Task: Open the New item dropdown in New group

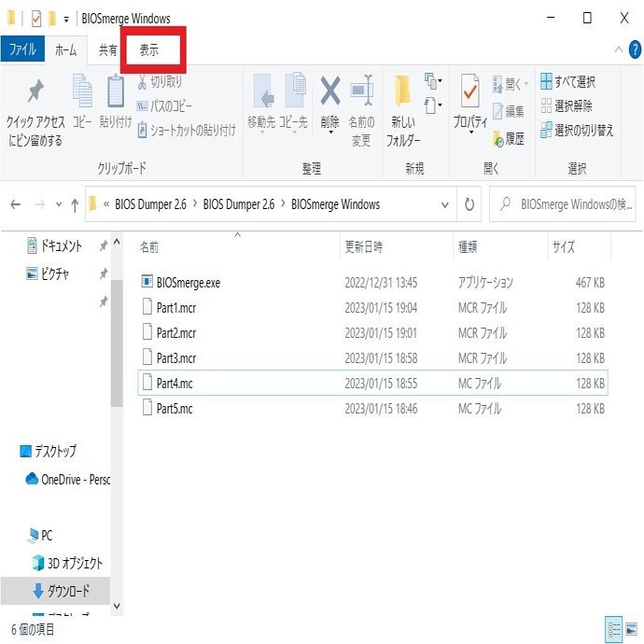Action: click(x=433, y=81)
